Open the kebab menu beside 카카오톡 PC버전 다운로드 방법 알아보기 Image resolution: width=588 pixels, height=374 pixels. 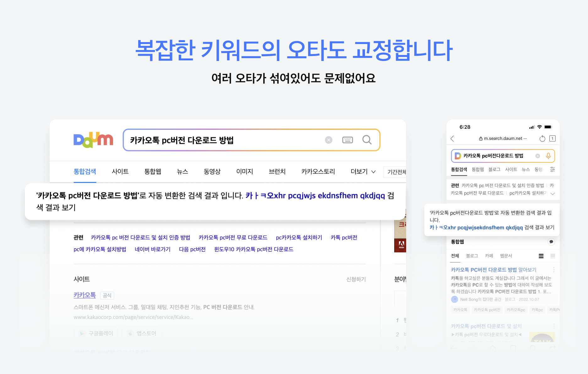click(554, 270)
